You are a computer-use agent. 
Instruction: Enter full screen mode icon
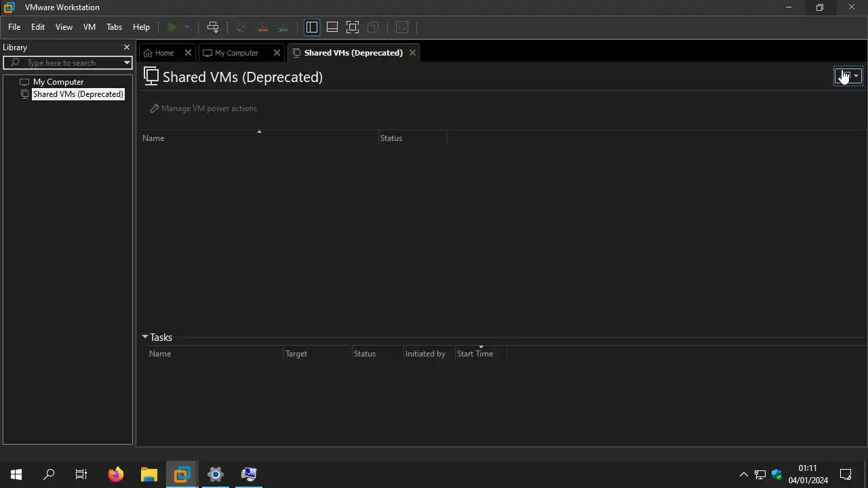pos(353,27)
